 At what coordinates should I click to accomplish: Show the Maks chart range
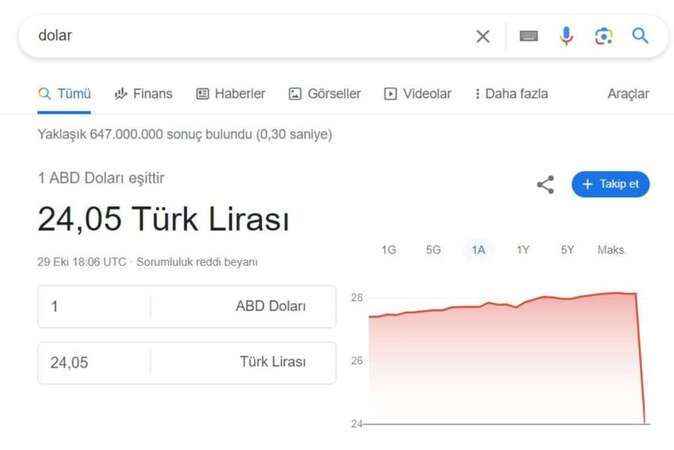(x=610, y=250)
